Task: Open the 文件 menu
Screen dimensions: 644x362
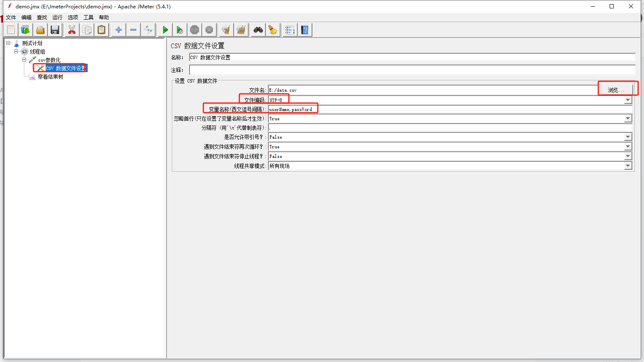Action: point(11,17)
